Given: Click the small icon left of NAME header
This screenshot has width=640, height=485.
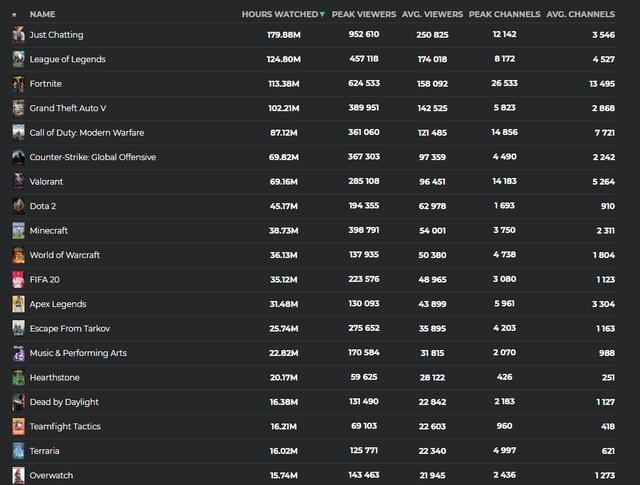Looking at the screenshot, I should (14, 15).
